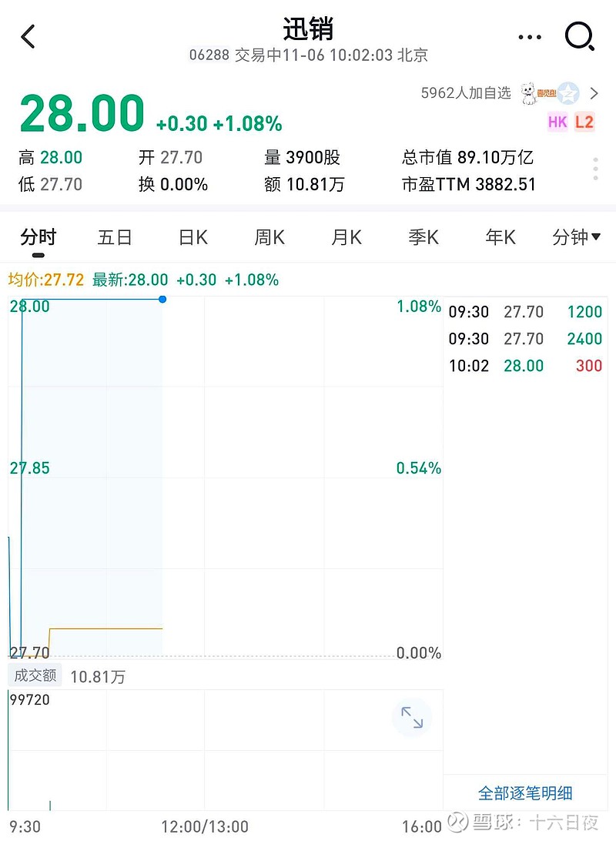Tap the vertical dots beside market cap

(595, 169)
